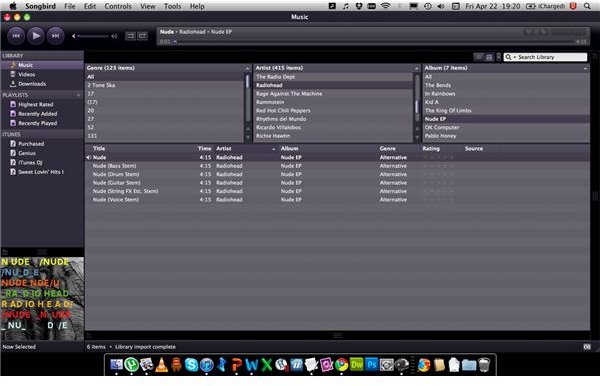The width and height of the screenshot is (600, 386).
Task: Click the Nude EP album artwork
Action: tap(42, 298)
